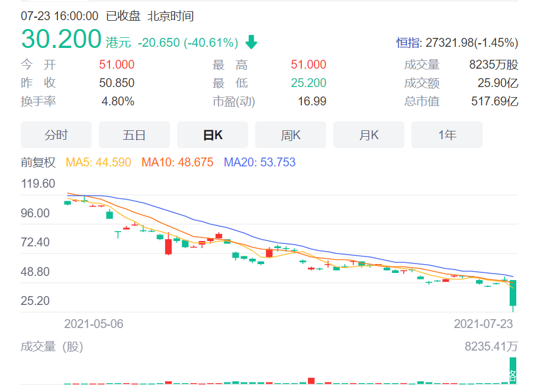Click the 2021-05-06 start date label

[x=94, y=324]
